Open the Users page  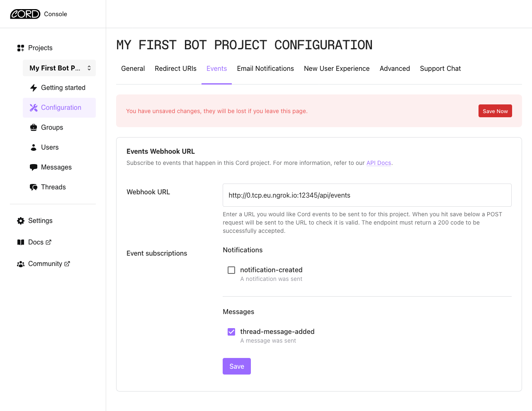click(59, 147)
